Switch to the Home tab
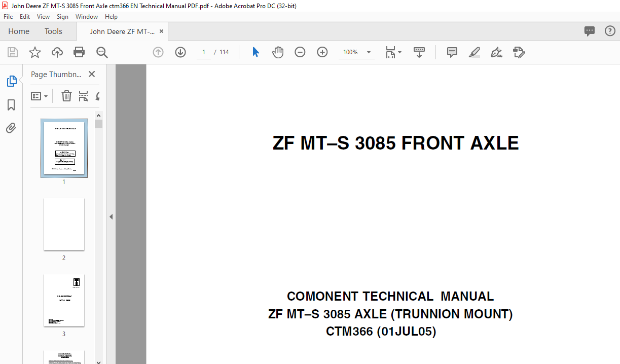This screenshot has height=364, width=620. 19,31
